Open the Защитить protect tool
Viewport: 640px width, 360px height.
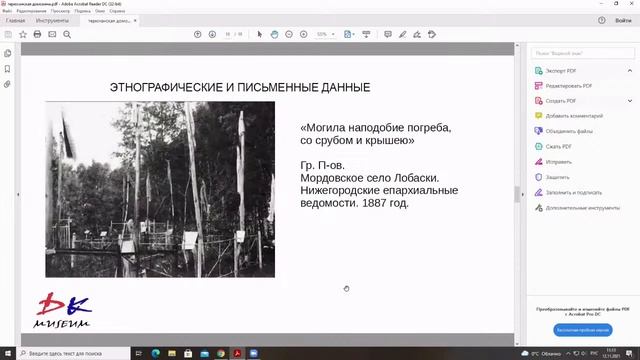point(557,177)
